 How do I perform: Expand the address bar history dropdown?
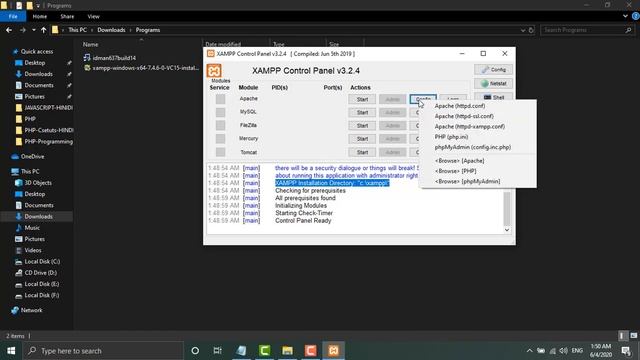point(523,30)
